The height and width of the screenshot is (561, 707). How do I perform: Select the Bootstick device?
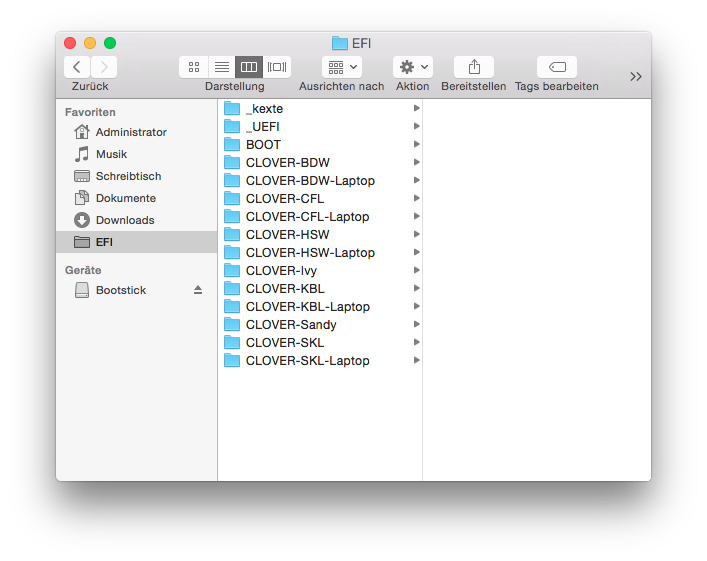137,290
